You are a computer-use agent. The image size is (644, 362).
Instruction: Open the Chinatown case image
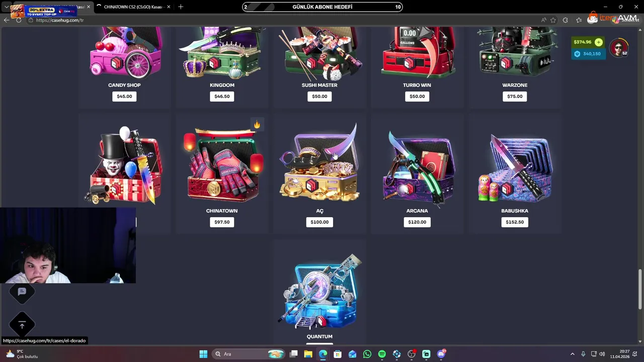click(x=222, y=165)
